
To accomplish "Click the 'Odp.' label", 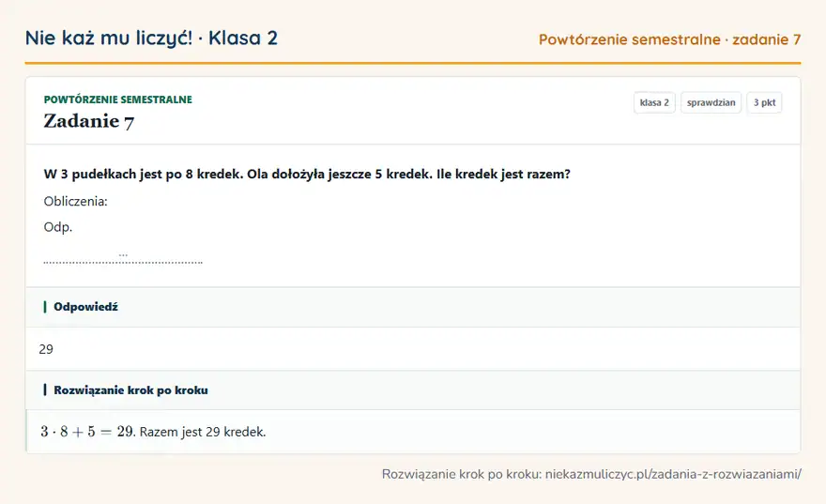I will (58, 227).
